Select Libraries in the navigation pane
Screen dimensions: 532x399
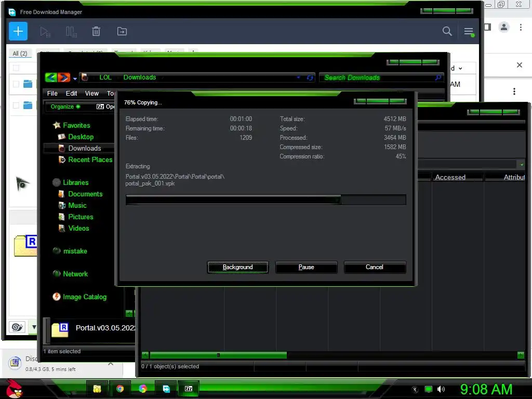click(75, 182)
